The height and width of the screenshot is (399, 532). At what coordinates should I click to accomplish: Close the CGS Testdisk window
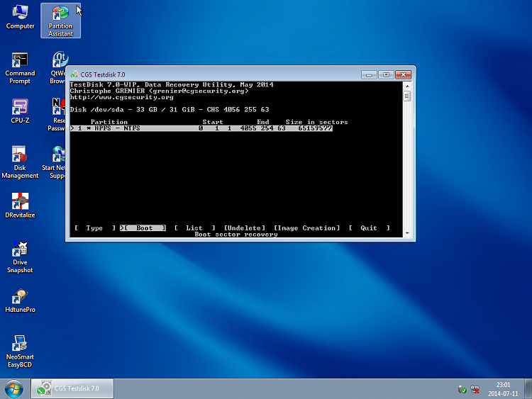pos(403,74)
